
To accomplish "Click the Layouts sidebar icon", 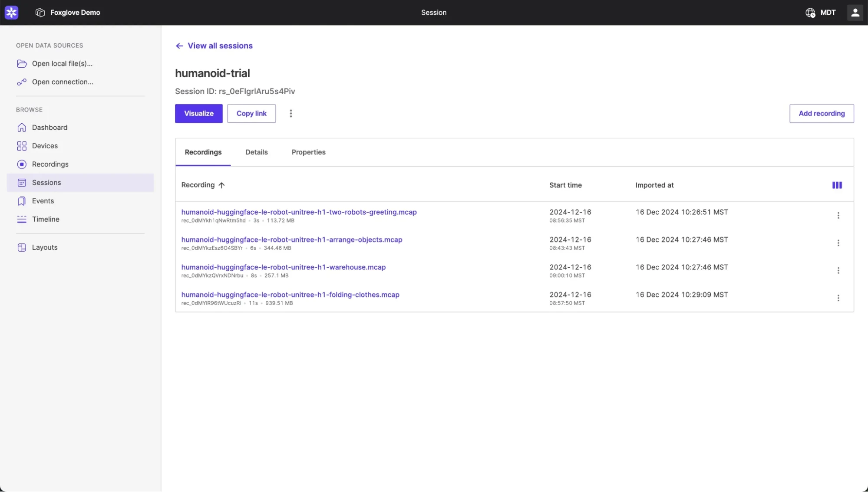I will coord(22,247).
